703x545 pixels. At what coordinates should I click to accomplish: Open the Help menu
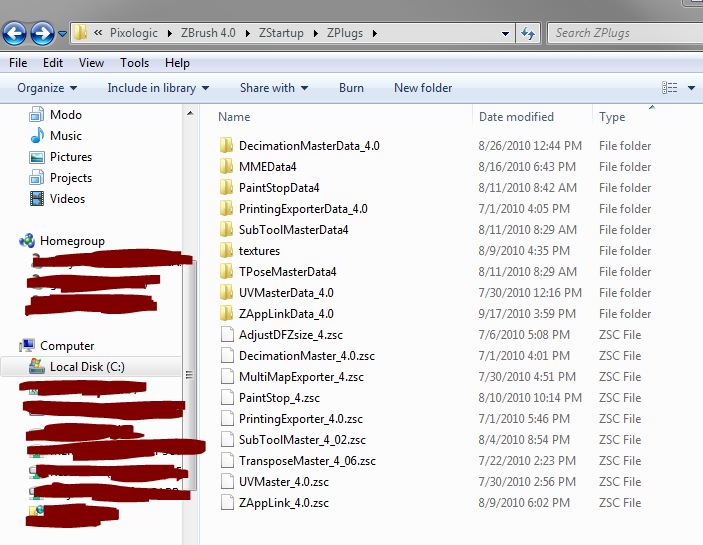(177, 63)
